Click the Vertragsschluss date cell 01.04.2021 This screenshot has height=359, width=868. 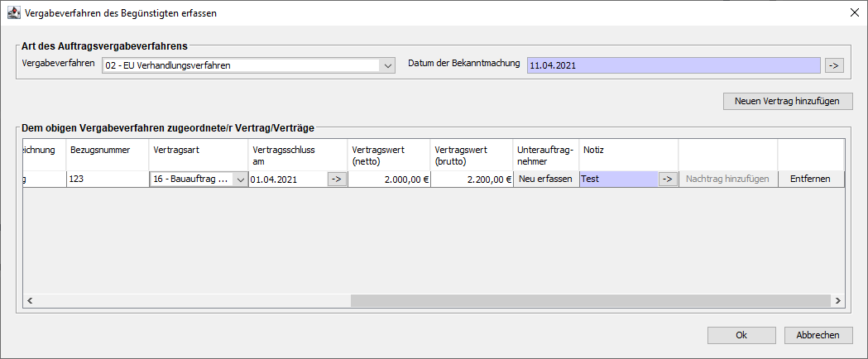(x=288, y=179)
